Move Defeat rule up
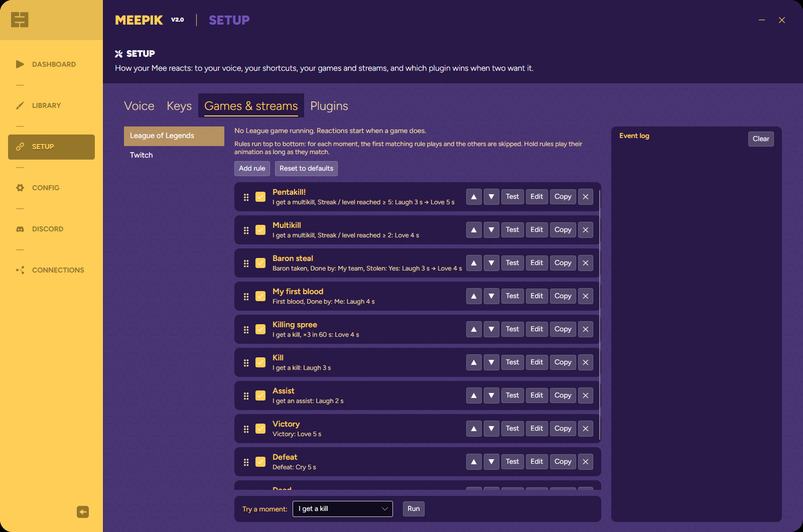This screenshot has height=532, width=803. [x=474, y=462]
